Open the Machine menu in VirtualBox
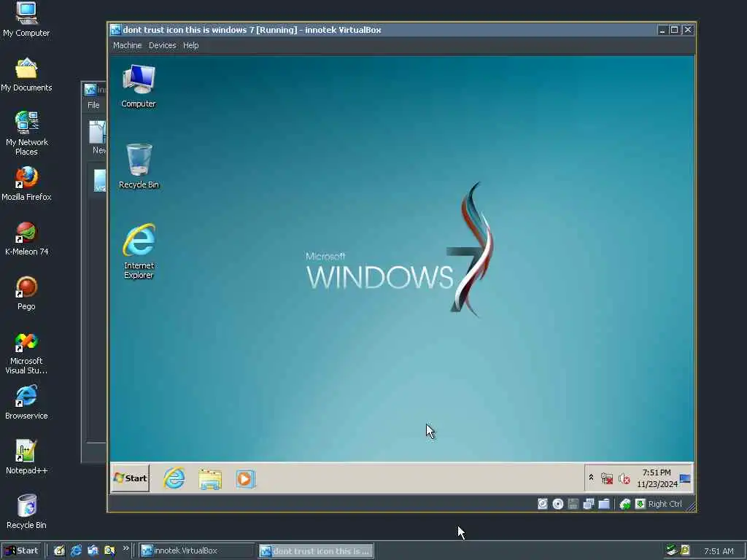 (127, 45)
